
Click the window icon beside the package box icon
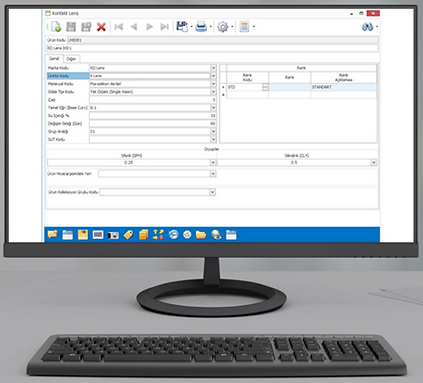click(67, 235)
